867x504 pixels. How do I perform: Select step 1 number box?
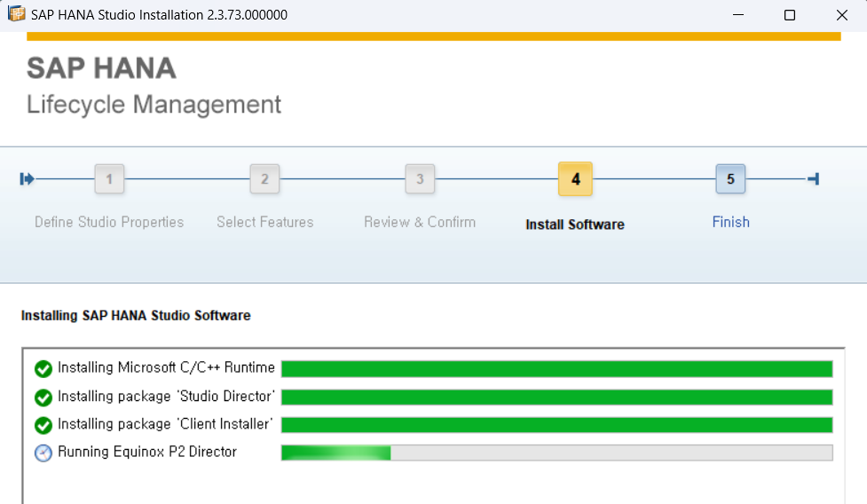[x=109, y=179]
